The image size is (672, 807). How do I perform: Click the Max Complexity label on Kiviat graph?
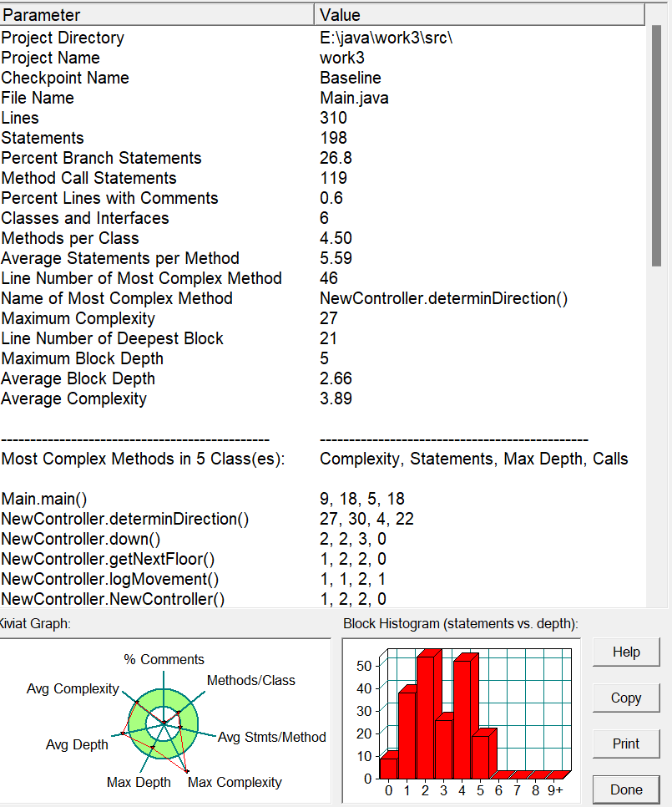click(x=235, y=782)
